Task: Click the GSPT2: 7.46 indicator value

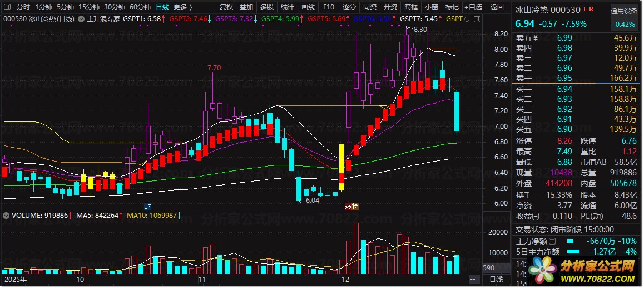Action: pos(190,19)
